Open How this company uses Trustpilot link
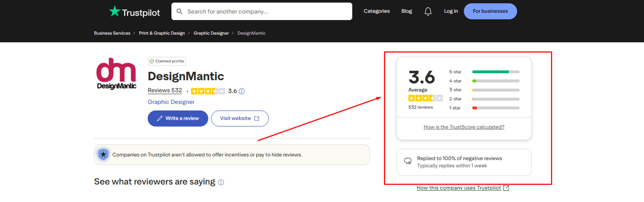The height and width of the screenshot is (202, 644). pyautogui.click(x=463, y=188)
